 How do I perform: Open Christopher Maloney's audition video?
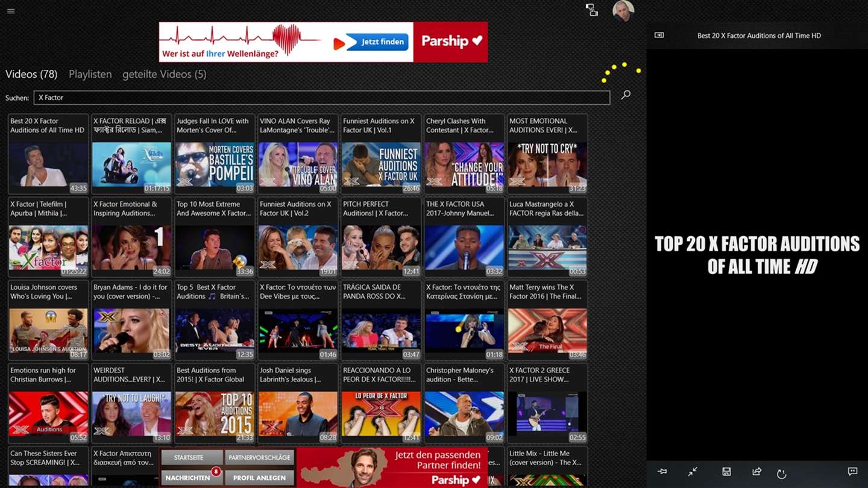[464, 403]
